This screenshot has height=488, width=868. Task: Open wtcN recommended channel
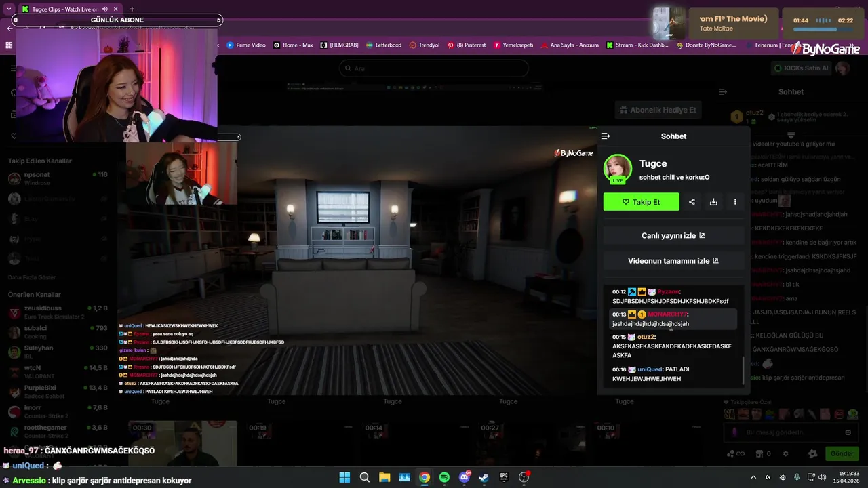click(58, 372)
